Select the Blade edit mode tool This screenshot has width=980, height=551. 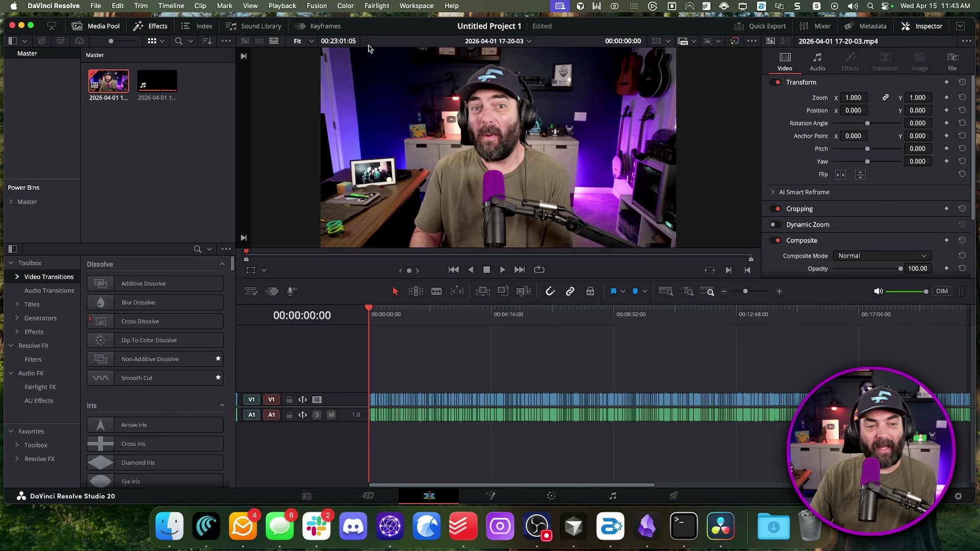pyautogui.click(x=436, y=291)
